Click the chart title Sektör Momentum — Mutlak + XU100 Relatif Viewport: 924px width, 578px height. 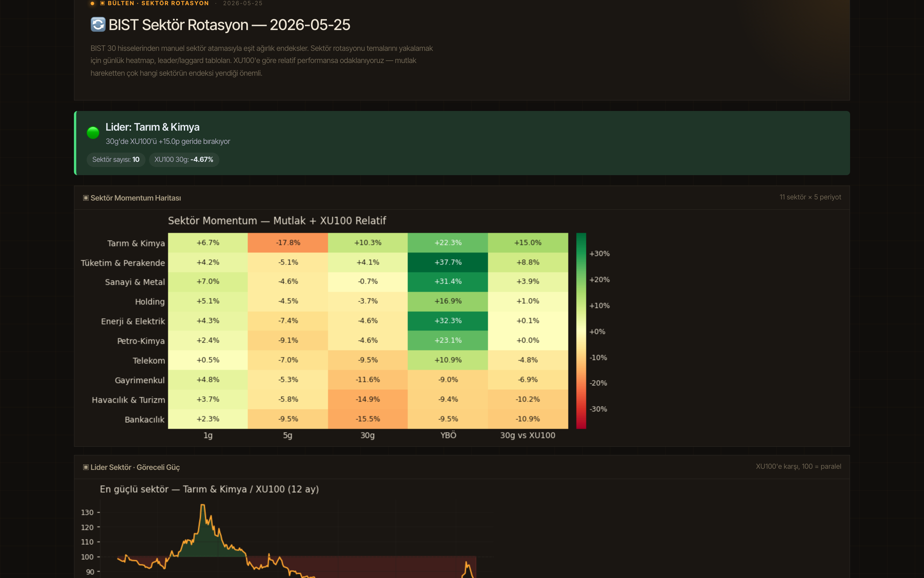277,221
